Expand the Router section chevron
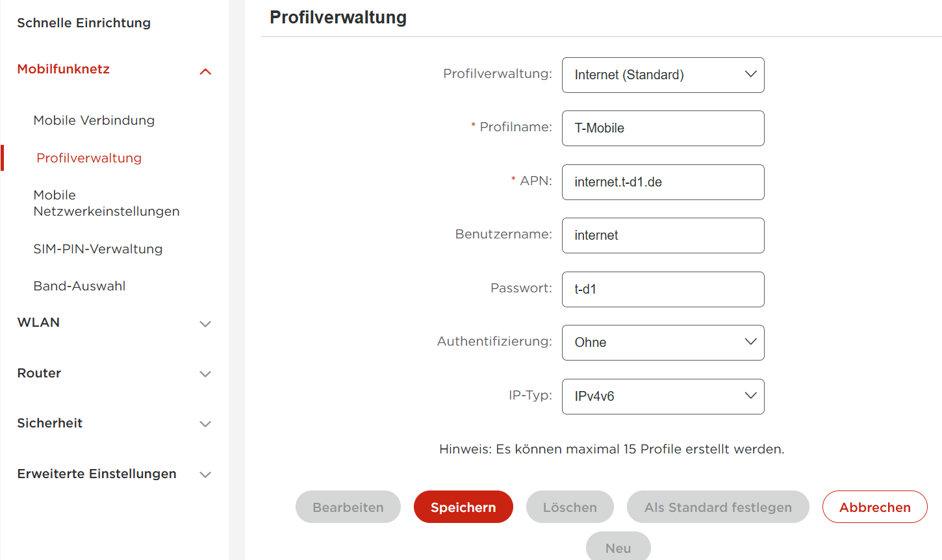Image resolution: width=942 pixels, height=560 pixels. click(205, 374)
